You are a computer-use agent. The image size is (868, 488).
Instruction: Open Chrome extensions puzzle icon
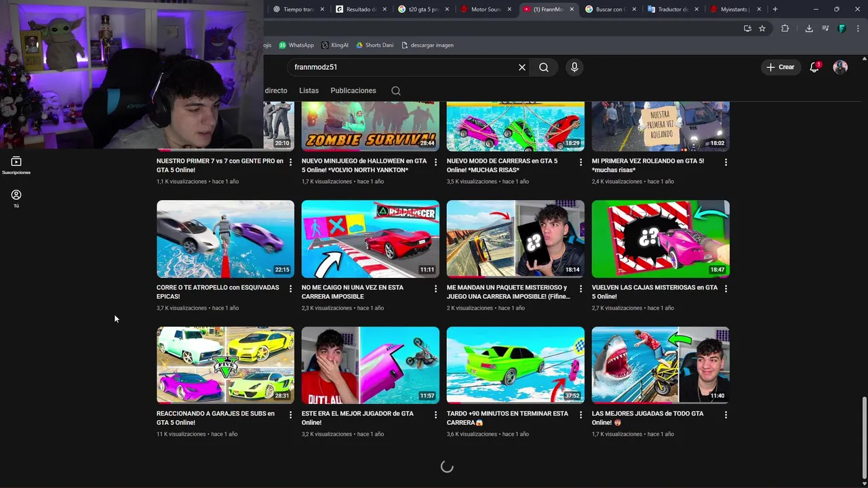(x=785, y=28)
